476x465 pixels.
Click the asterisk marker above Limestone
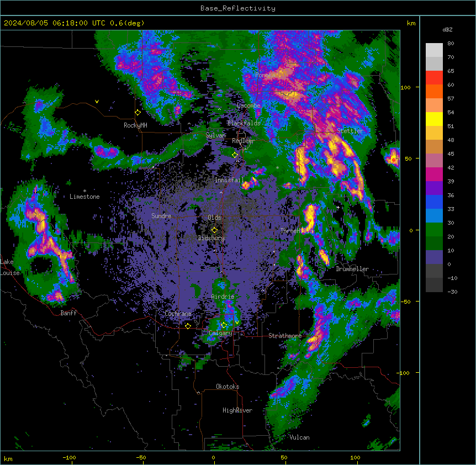point(84,191)
